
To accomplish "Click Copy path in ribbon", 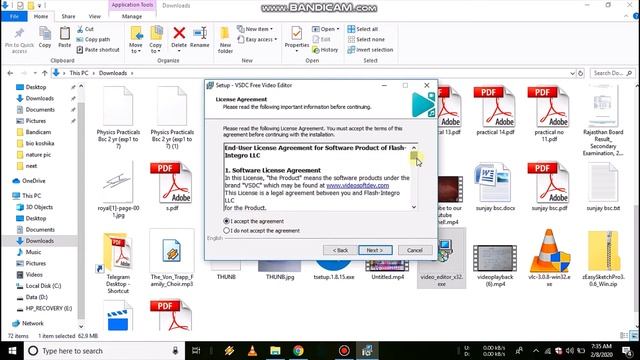I will click(93, 39).
